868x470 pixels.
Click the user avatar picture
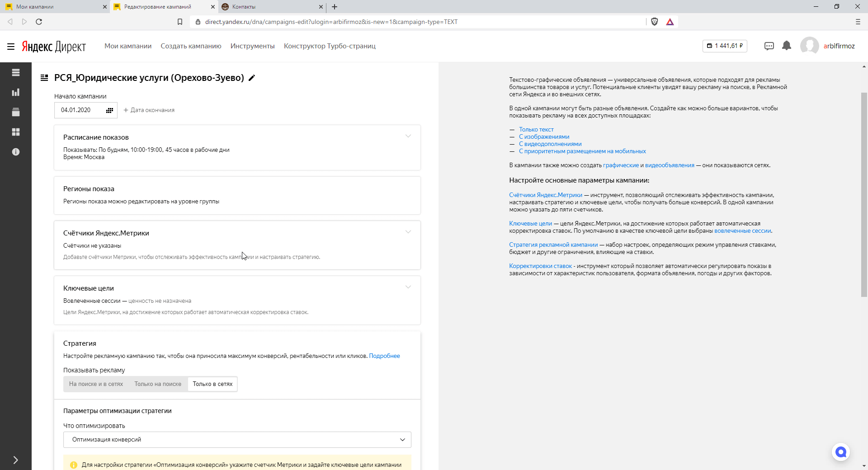[x=809, y=46]
